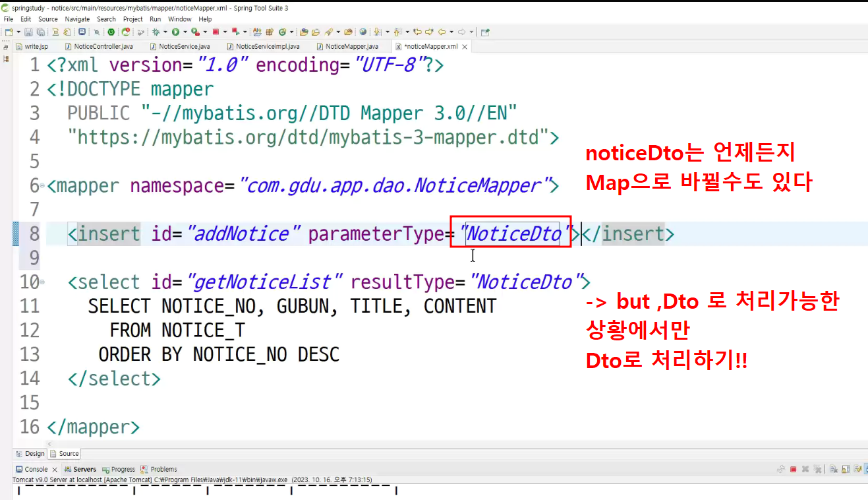This screenshot has width=868, height=500.
Task: Click the New Java Package icon
Action: 270,32
